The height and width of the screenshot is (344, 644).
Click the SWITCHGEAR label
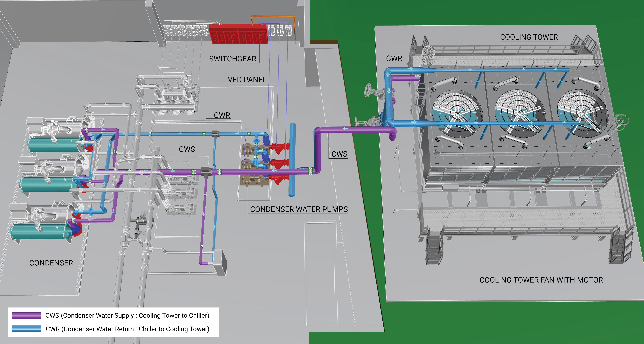232,59
